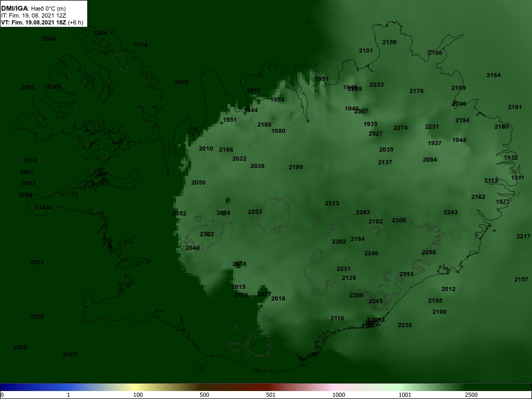Click the map value 3363
This screenshot has height=399, width=532.
(70, 354)
